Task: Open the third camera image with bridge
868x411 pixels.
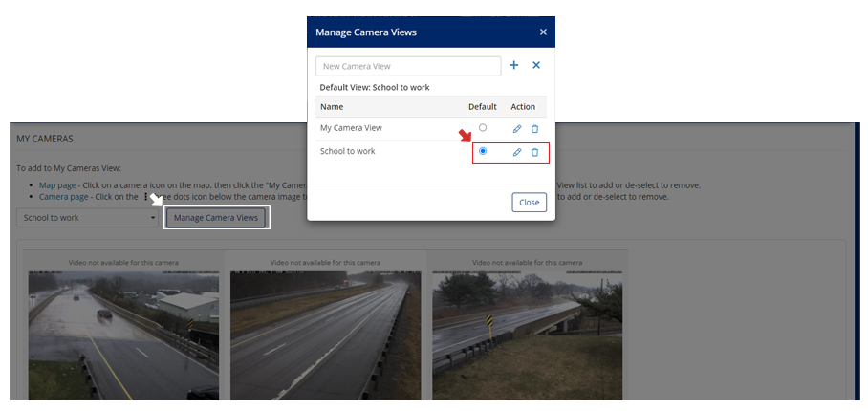Action: click(x=530, y=335)
